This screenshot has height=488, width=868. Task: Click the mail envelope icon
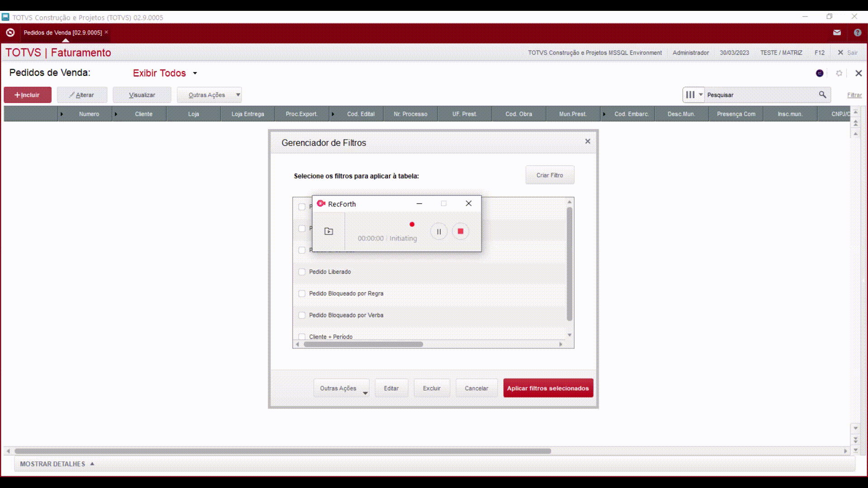point(837,33)
